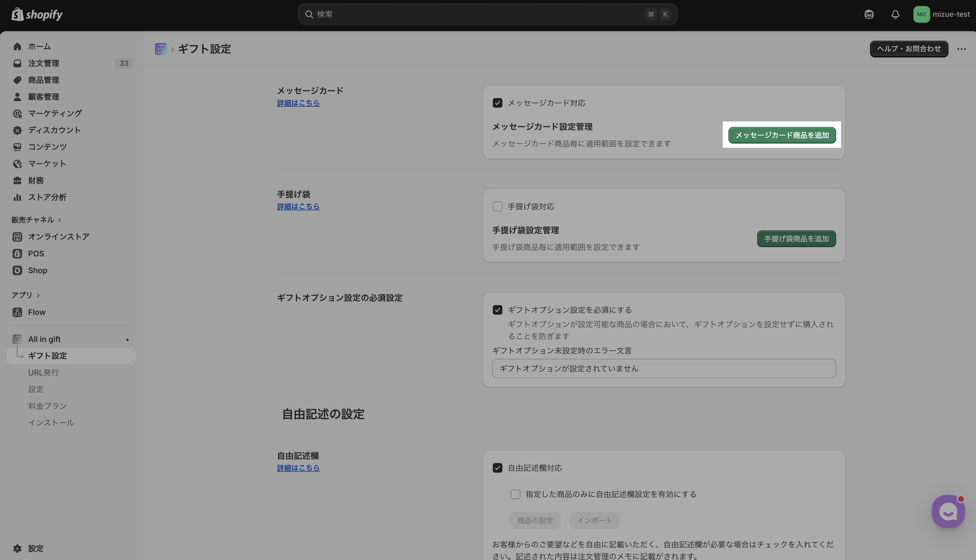Open 詳細はこちら link under 手提げ袋
Image resolution: width=976 pixels, height=560 pixels.
298,206
